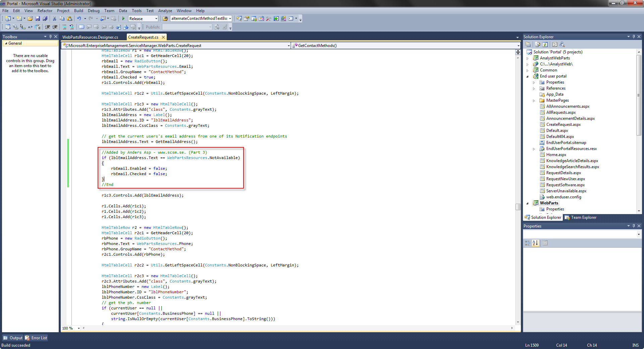Open the File menu
Viewport: 644px width, 349px height.
tap(5, 11)
